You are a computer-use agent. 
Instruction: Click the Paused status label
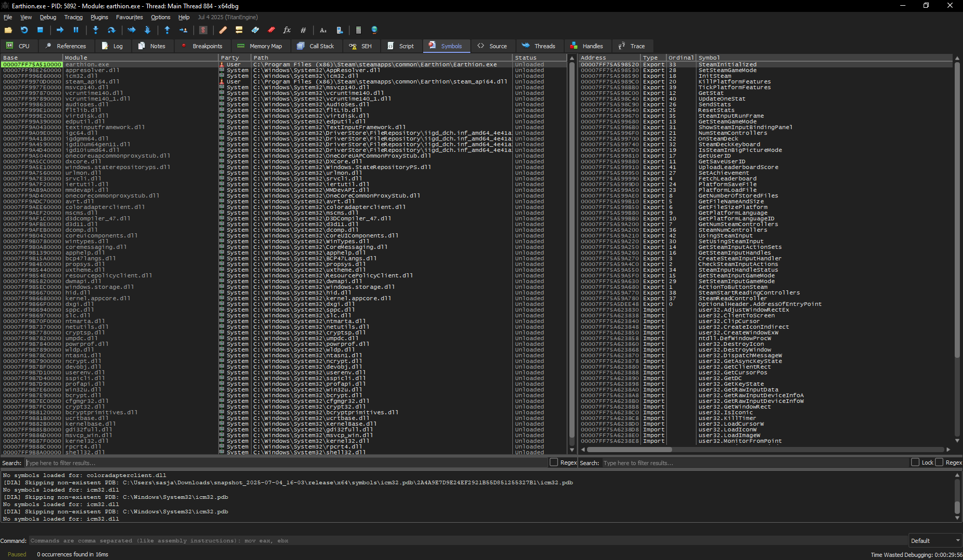(x=17, y=554)
